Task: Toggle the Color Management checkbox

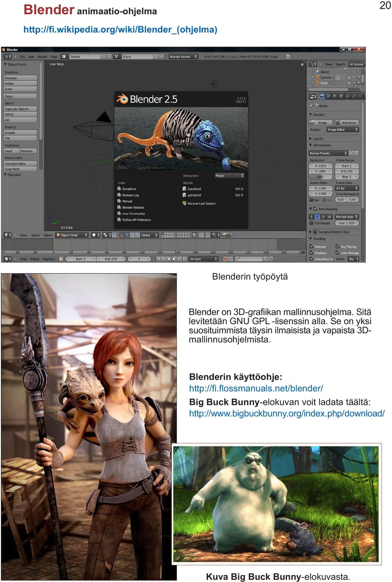Action: click(338, 253)
